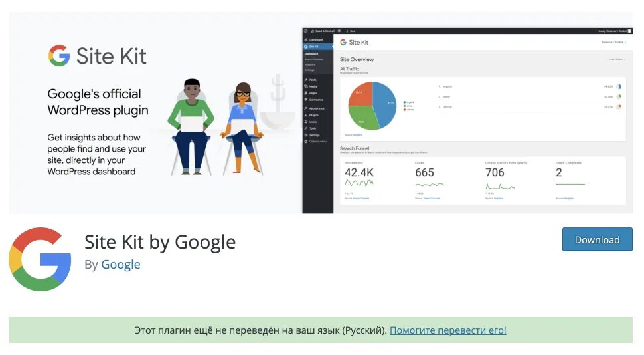
Task: Open the Google author link
Action: (121, 265)
